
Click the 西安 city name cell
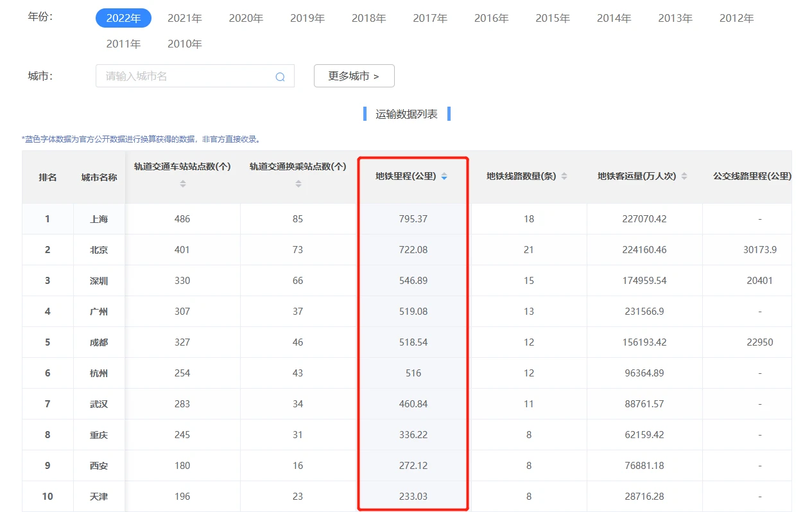click(x=99, y=466)
